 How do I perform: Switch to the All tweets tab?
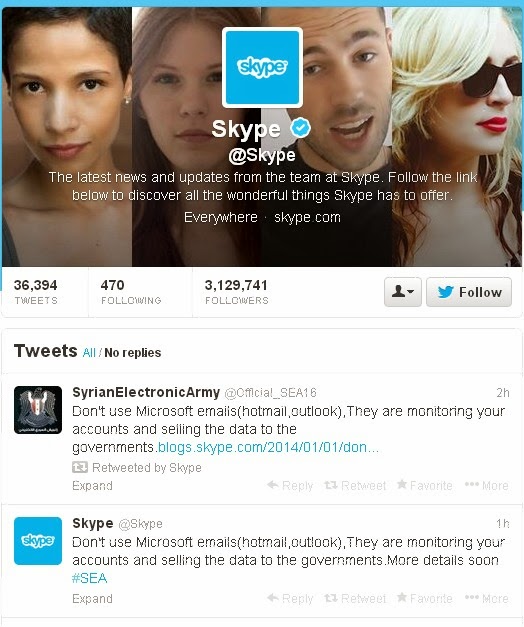tap(89, 353)
